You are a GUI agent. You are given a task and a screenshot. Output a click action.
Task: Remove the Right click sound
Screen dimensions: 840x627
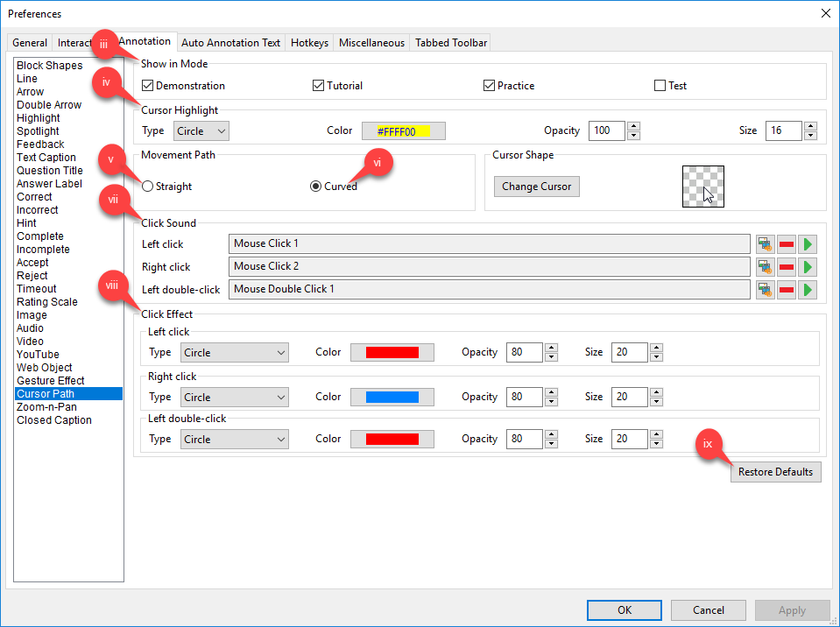[x=787, y=266]
